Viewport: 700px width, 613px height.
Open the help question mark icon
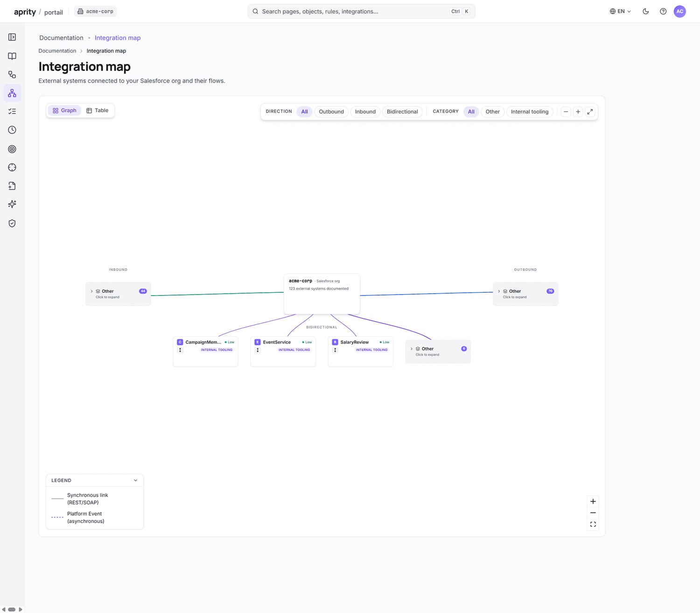[663, 11]
